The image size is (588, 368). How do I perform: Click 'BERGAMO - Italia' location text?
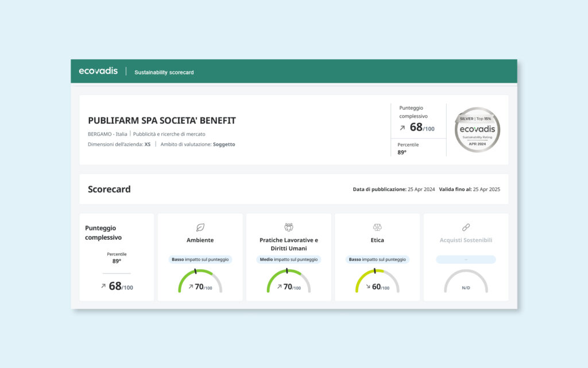(107, 134)
